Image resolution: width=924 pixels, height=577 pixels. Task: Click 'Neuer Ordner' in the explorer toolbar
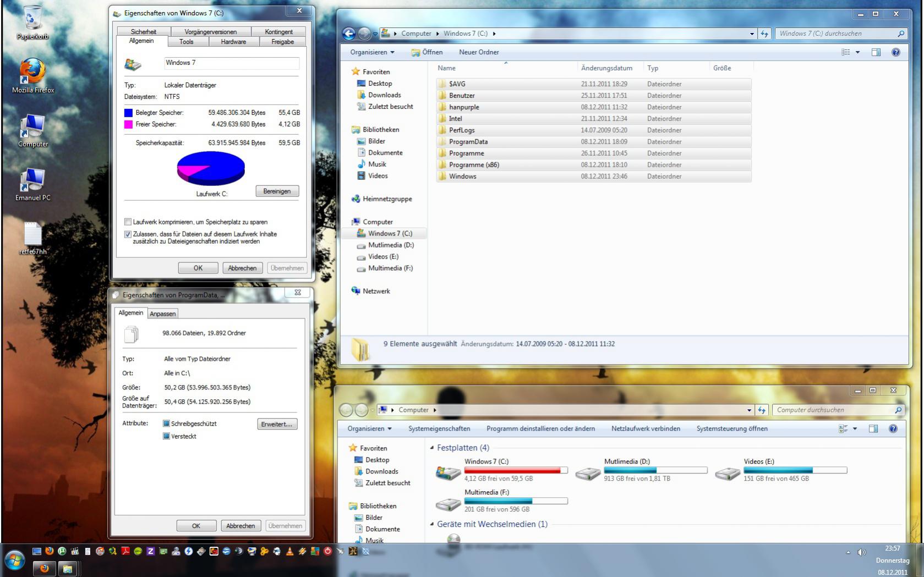click(479, 52)
